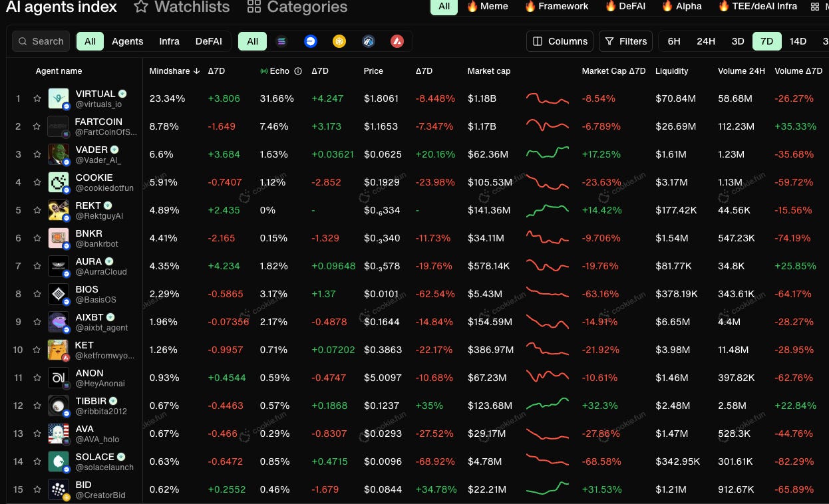This screenshot has height=504, width=829.
Task: Select the Infra type filter tab
Action: (x=169, y=41)
